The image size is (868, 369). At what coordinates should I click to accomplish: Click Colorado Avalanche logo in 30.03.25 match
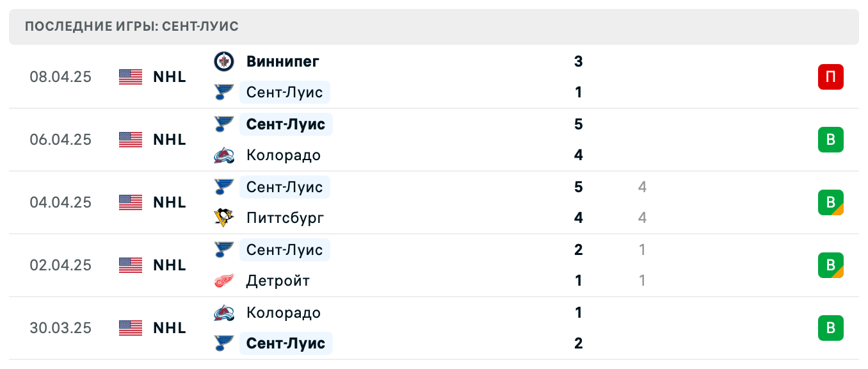pos(223,313)
